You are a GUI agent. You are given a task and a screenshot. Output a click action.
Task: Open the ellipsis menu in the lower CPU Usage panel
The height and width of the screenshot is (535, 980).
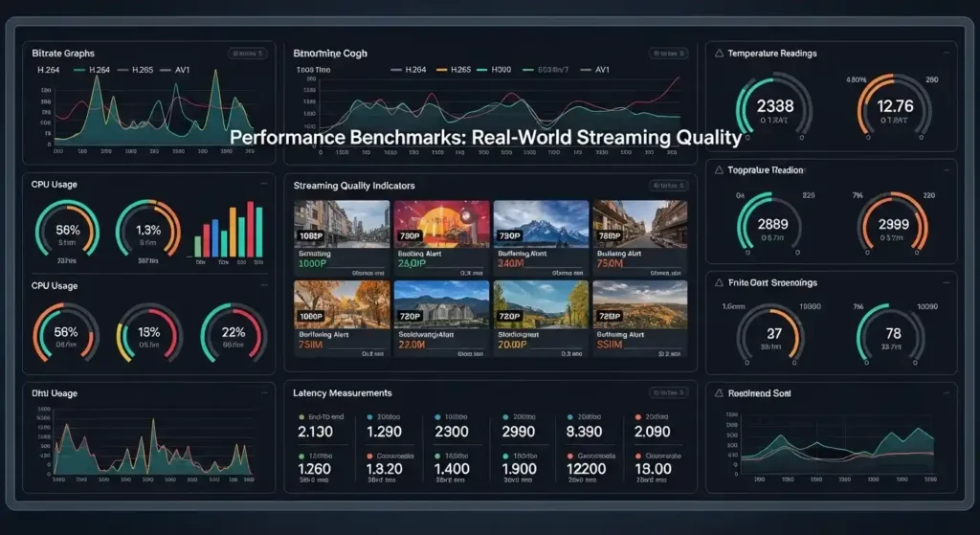(264, 286)
